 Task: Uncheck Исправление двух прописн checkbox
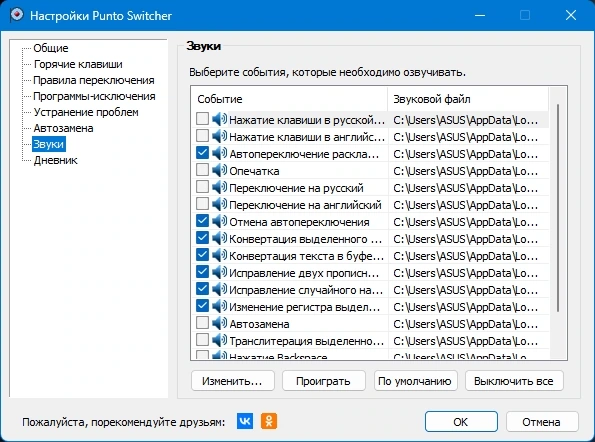click(202, 271)
